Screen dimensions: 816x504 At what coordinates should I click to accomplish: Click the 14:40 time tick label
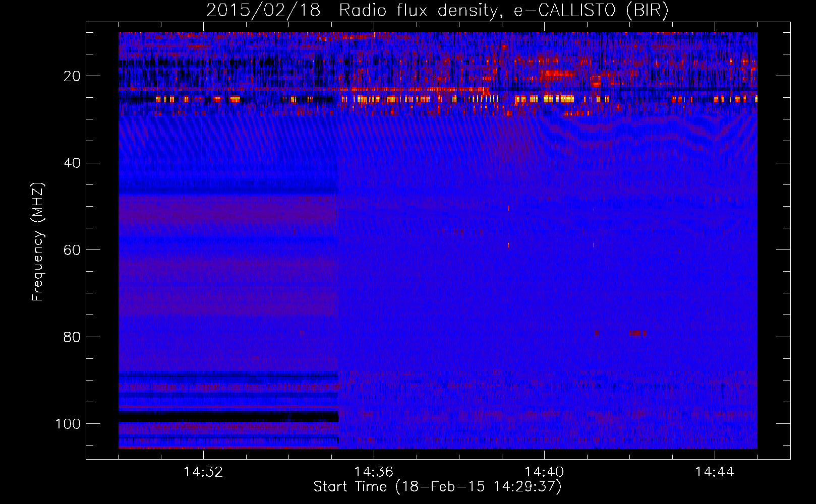544,472
